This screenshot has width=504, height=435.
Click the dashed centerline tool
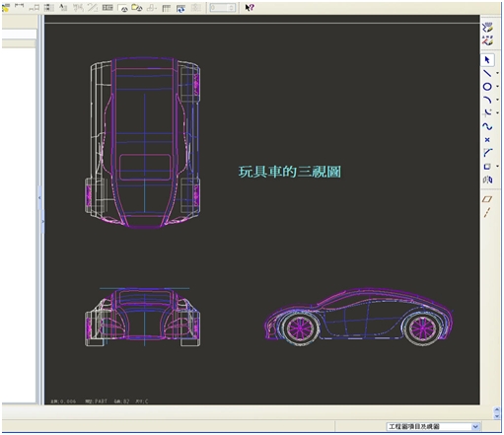click(x=487, y=212)
